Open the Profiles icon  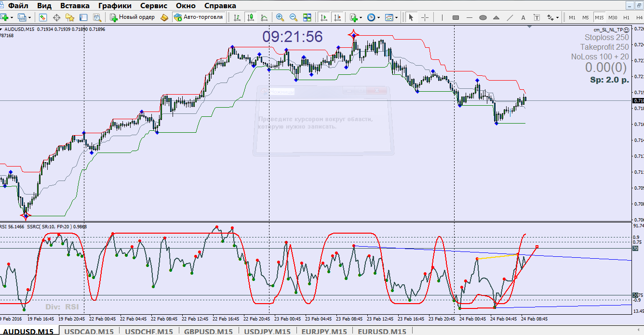pos(21,17)
